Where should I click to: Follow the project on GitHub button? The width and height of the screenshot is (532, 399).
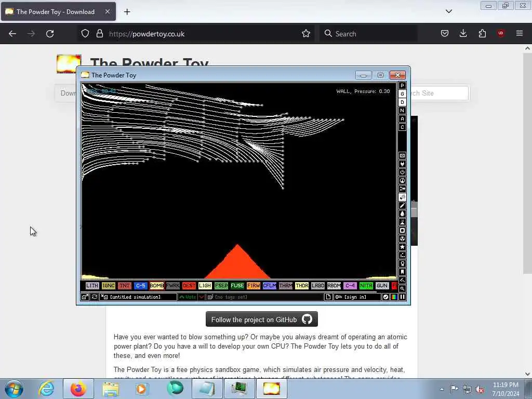(x=262, y=320)
